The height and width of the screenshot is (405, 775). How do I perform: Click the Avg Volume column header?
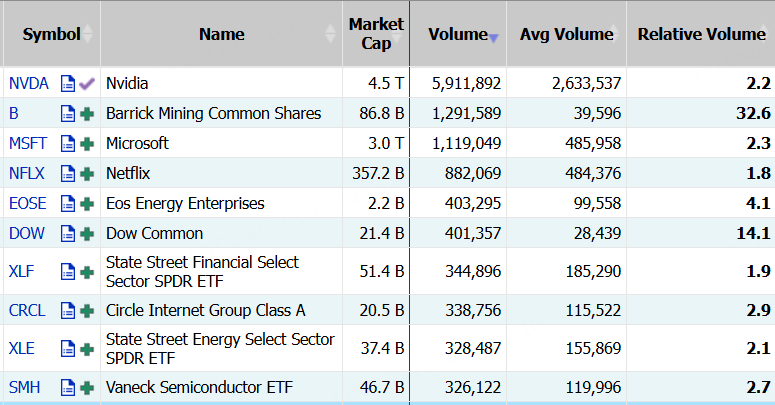coord(566,34)
